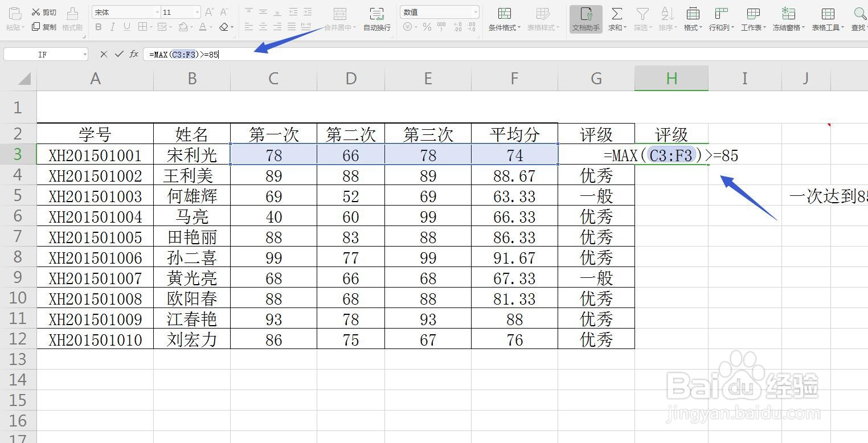Open the fill color dropdown arrow
868x443 pixels.
click(191, 27)
